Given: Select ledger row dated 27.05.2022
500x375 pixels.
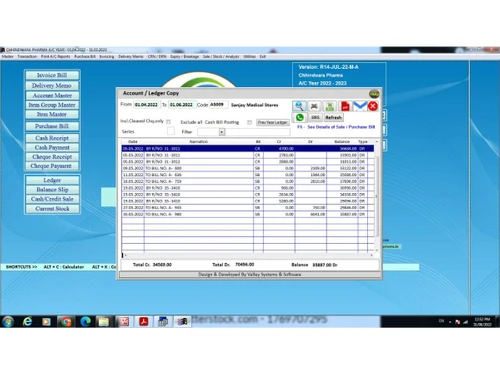Looking at the screenshot, I should click(248, 208).
